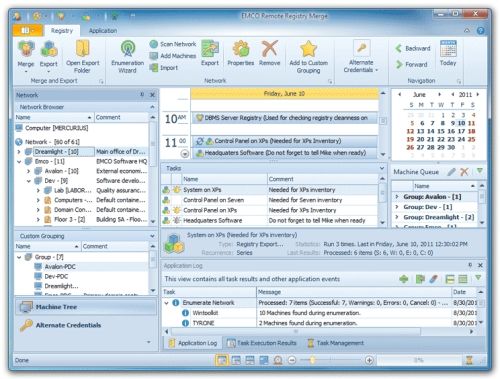Click the eraser clear log icon

click(433, 279)
